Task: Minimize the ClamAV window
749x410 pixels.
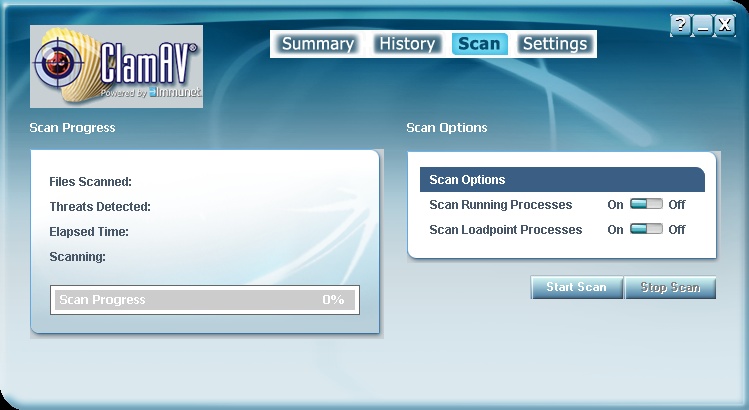Action: coord(703,24)
